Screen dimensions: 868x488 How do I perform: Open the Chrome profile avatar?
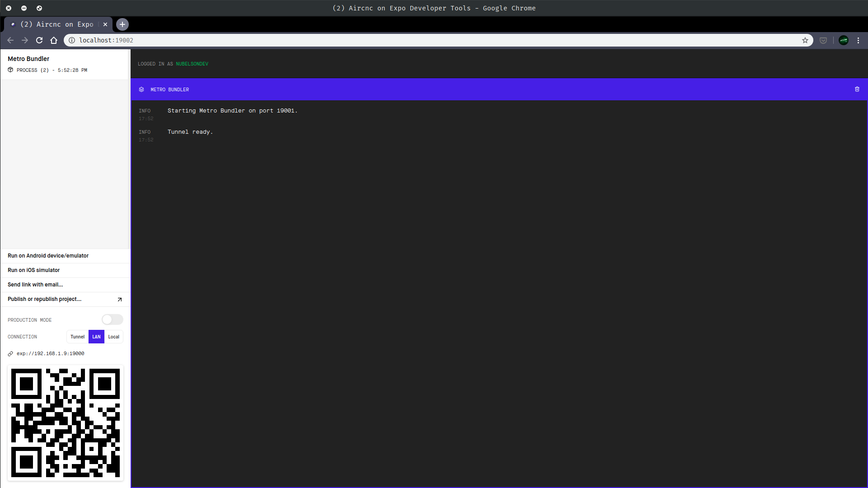844,40
